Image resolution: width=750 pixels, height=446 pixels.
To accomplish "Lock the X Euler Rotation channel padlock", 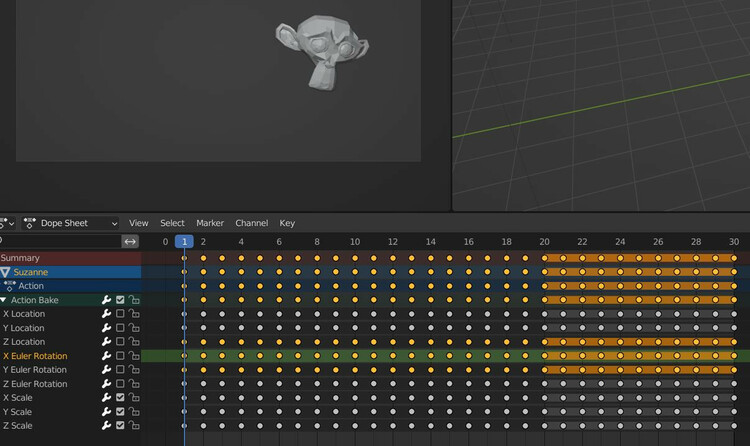I will click(x=134, y=356).
